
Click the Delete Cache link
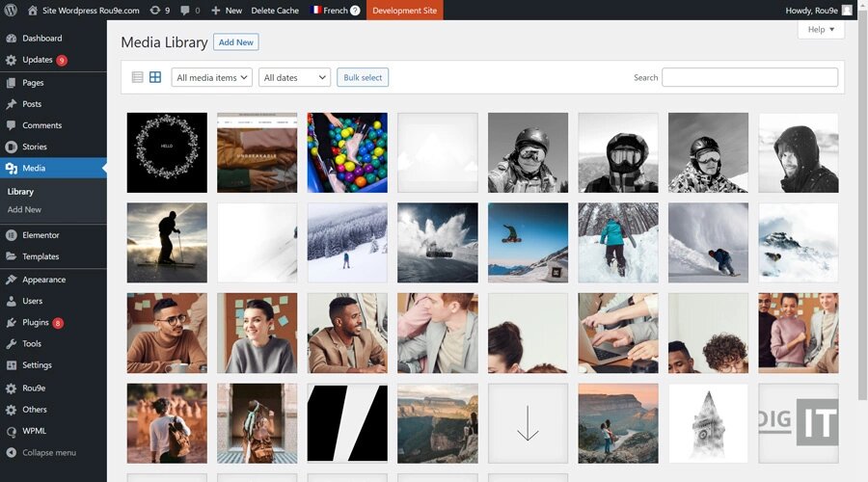coord(275,10)
